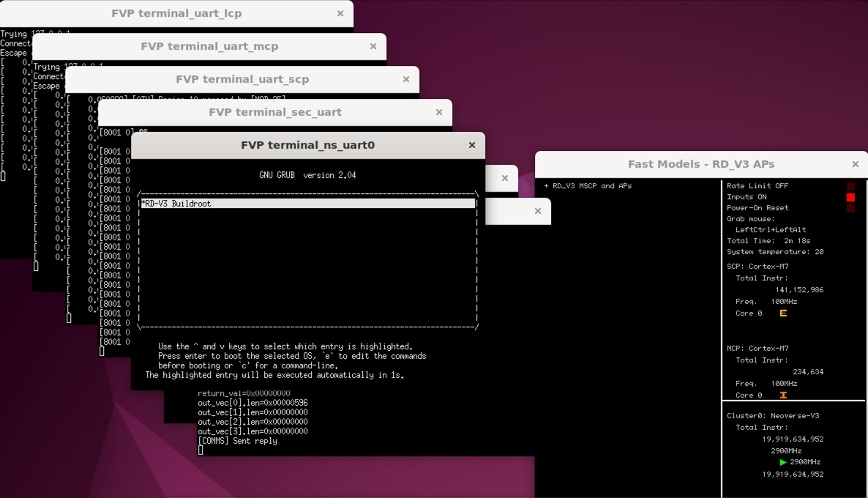Toggle the Rate Limit indicator square

tap(850, 186)
